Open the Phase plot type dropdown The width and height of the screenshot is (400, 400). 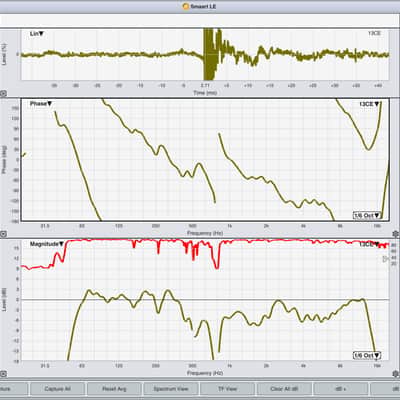[x=41, y=104]
